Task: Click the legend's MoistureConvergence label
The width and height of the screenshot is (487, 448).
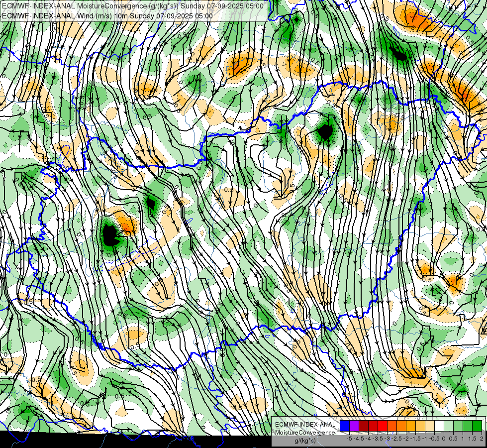Action: coord(305,433)
